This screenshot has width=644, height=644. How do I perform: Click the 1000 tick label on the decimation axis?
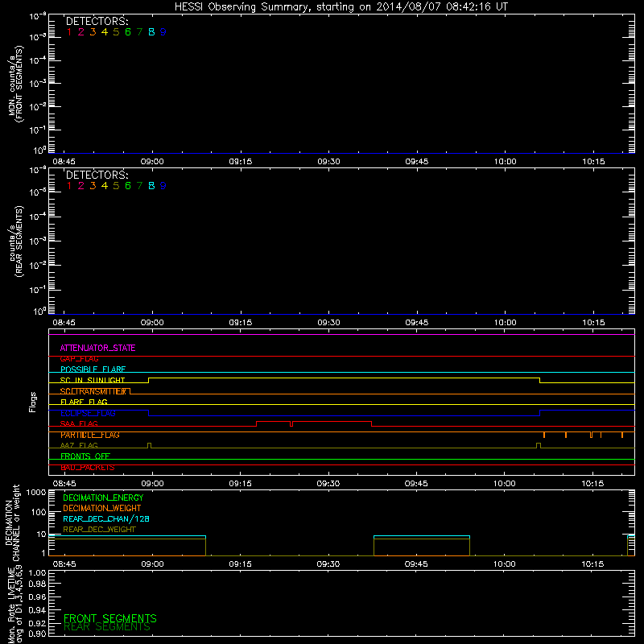click(35, 493)
